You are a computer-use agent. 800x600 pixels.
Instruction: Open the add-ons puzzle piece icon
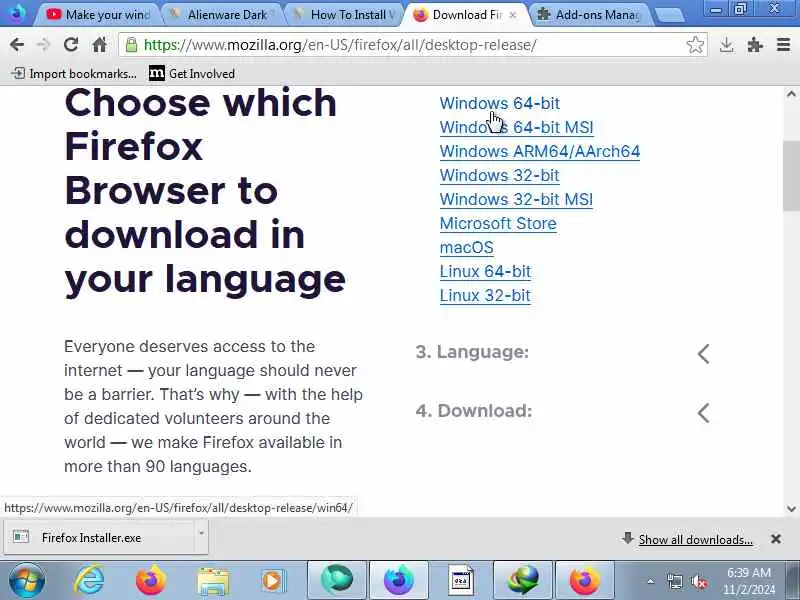755,45
